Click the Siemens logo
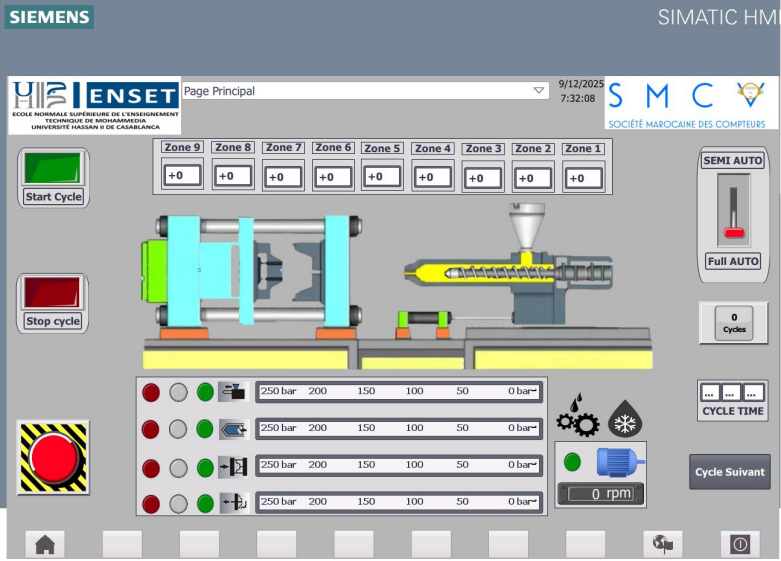The image size is (781, 561). (49, 16)
